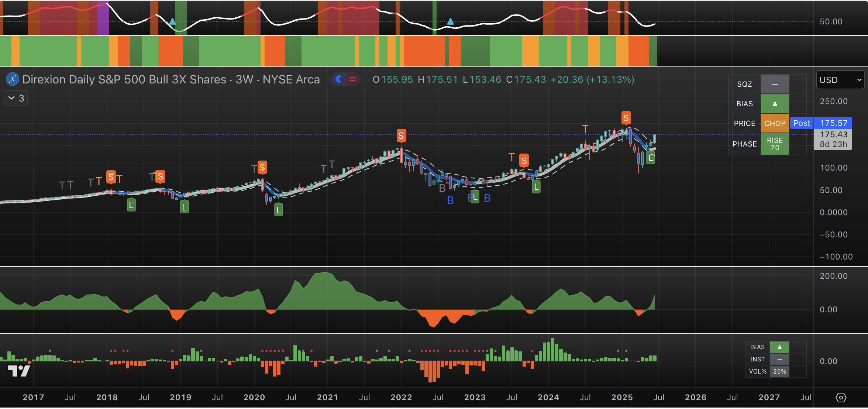Click the orange S marker at 2022
This screenshot has width=868, height=409.
401,136
